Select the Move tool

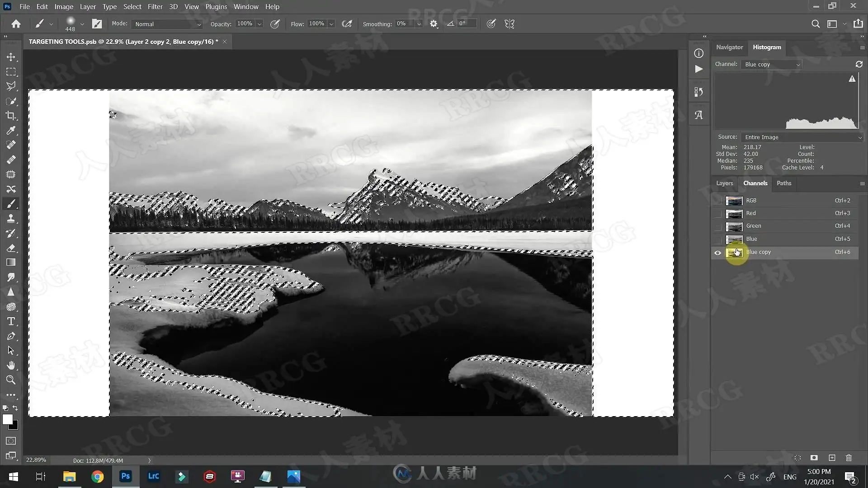(x=11, y=57)
